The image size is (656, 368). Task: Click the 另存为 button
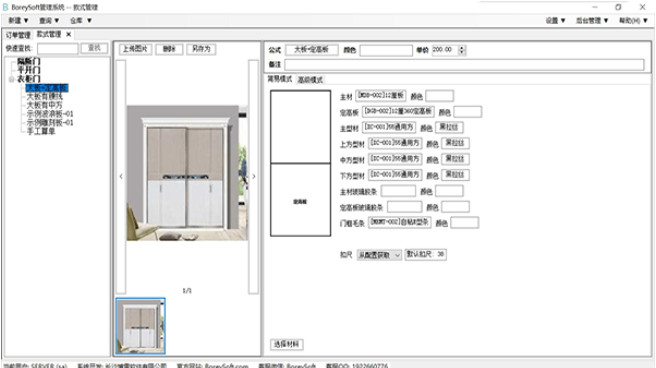[201, 49]
